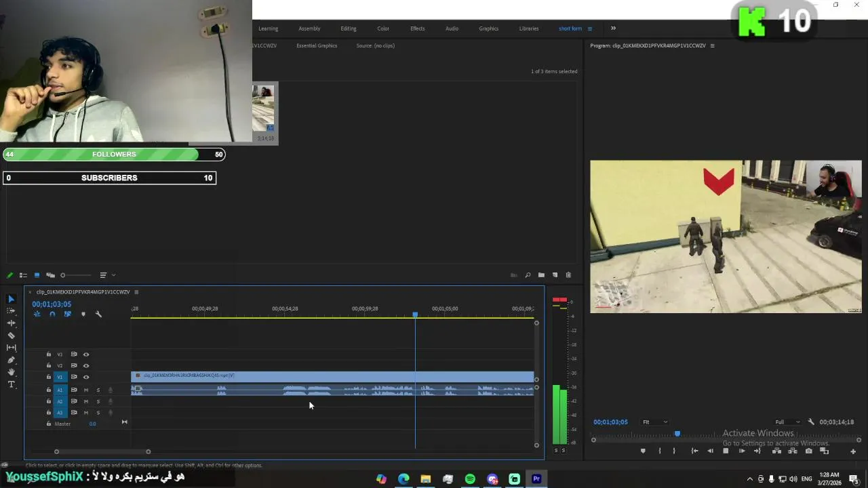The width and height of the screenshot is (868, 488).
Task: Toggle the lock on track V1
Action: point(48,377)
